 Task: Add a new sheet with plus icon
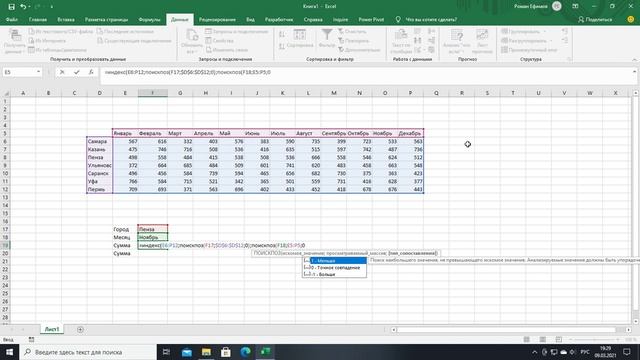tap(80, 329)
